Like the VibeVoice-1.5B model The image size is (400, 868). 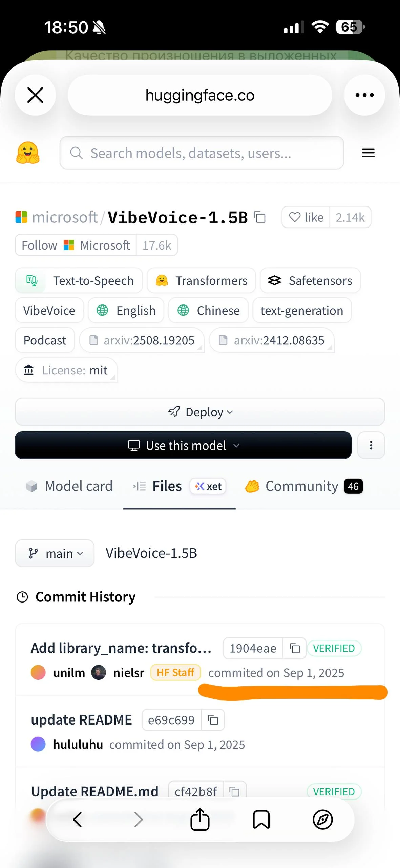306,217
